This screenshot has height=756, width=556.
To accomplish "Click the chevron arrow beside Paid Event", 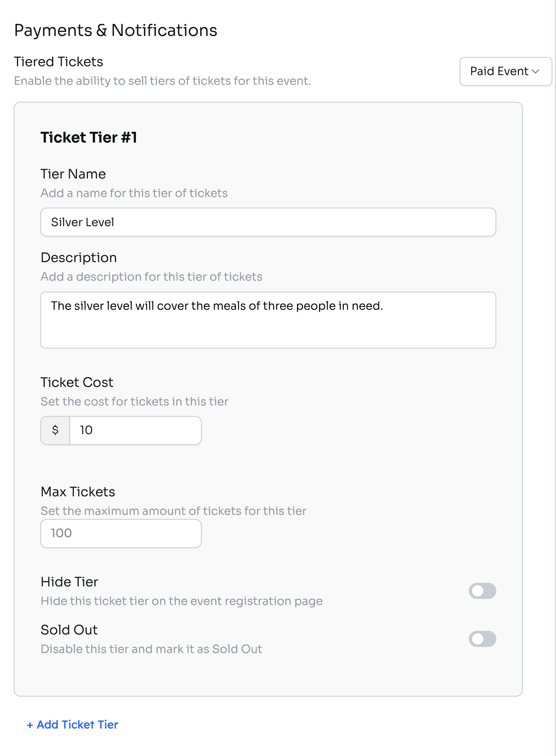I will [x=536, y=71].
